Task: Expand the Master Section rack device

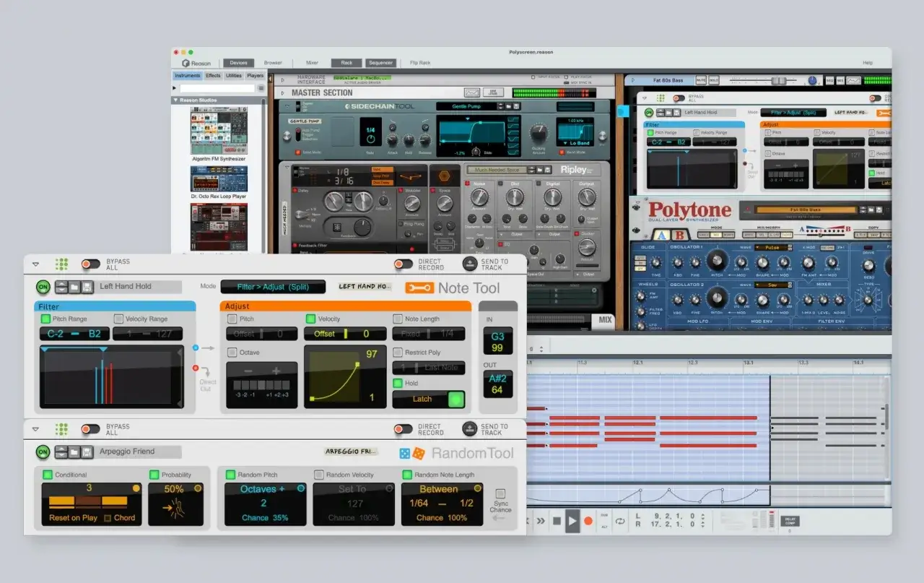Action: click(283, 92)
